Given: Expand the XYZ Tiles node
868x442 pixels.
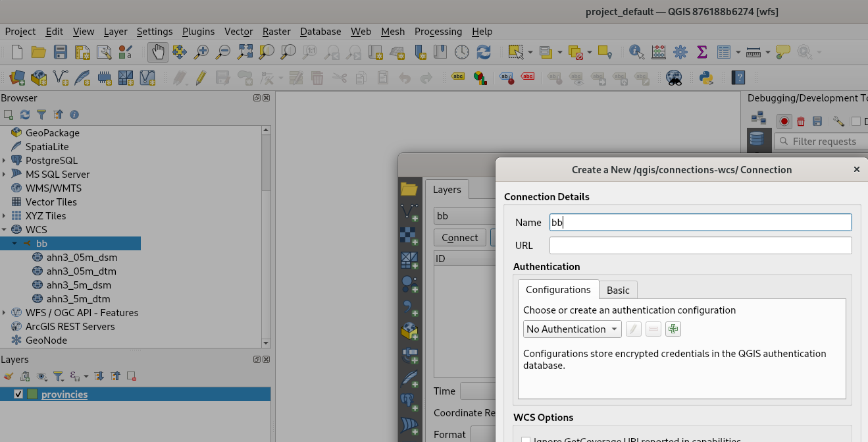Looking at the screenshot, I should pyautogui.click(x=4, y=216).
